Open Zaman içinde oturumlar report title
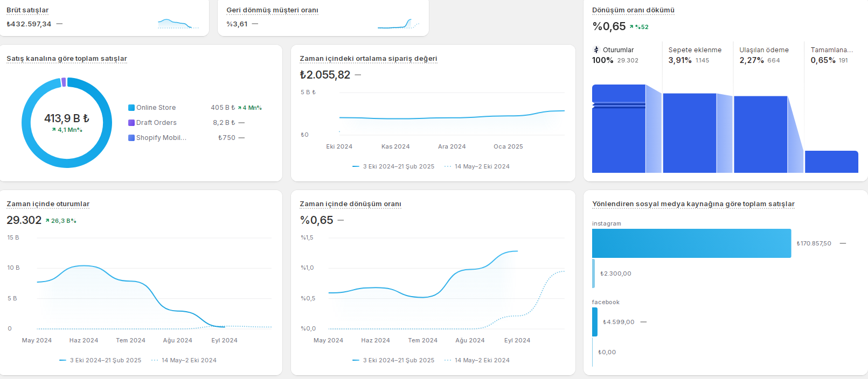Image resolution: width=868 pixels, height=379 pixels. click(48, 204)
